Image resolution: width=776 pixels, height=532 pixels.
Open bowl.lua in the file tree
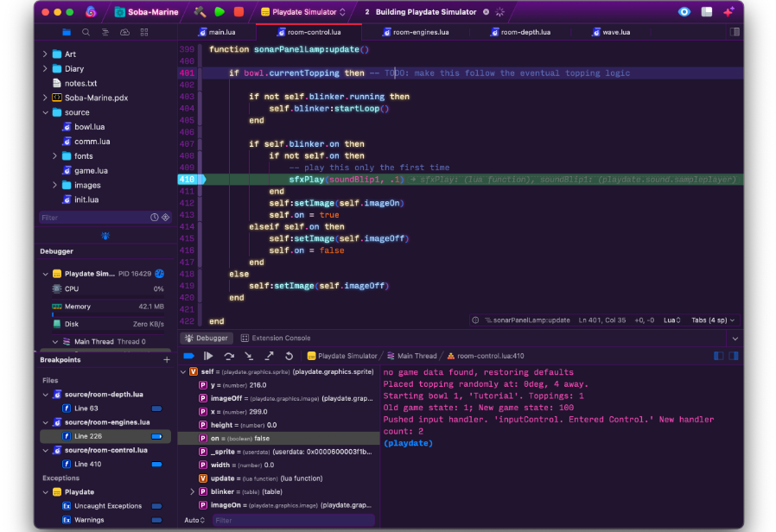coord(89,127)
